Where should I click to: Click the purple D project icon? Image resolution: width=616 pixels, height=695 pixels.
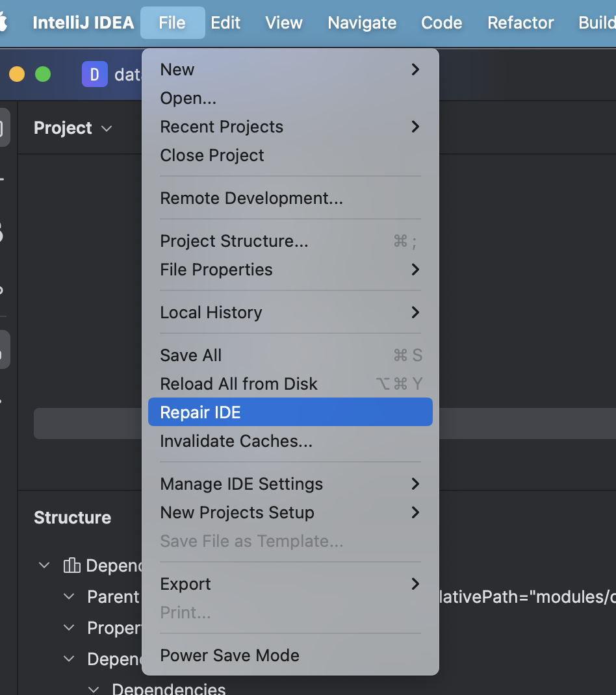coord(94,75)
